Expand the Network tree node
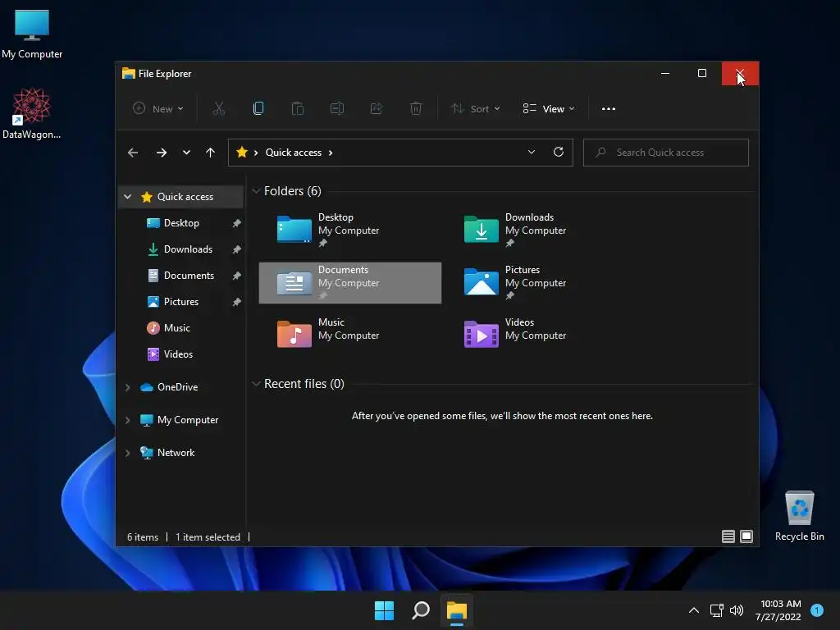The image size is (840, 630). [127, 453]
